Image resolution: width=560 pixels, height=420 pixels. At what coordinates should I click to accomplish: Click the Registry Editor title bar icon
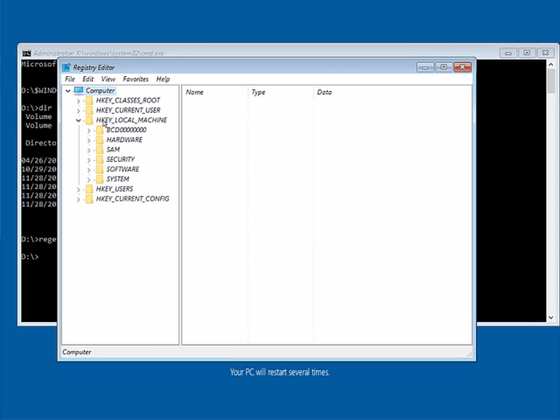(x=66, y=67)
